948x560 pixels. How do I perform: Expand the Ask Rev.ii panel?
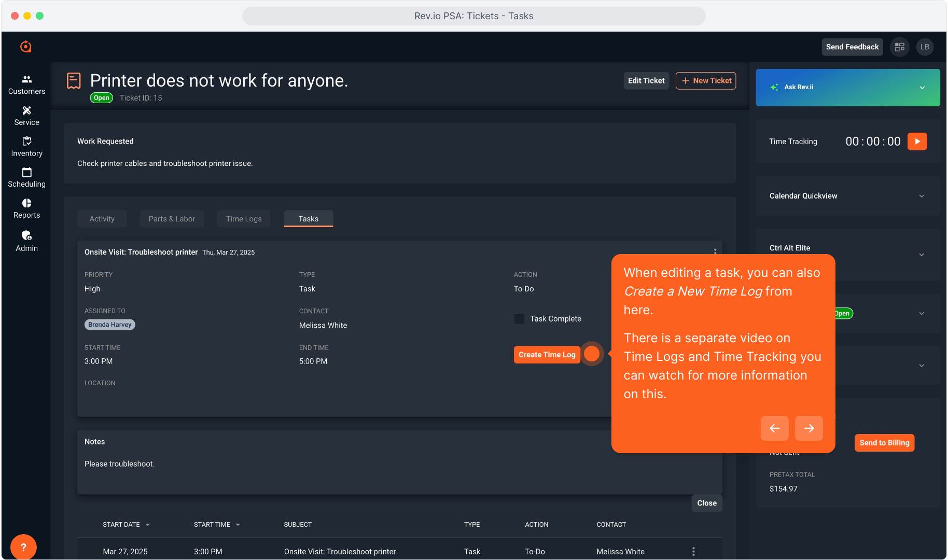point(922,88)
